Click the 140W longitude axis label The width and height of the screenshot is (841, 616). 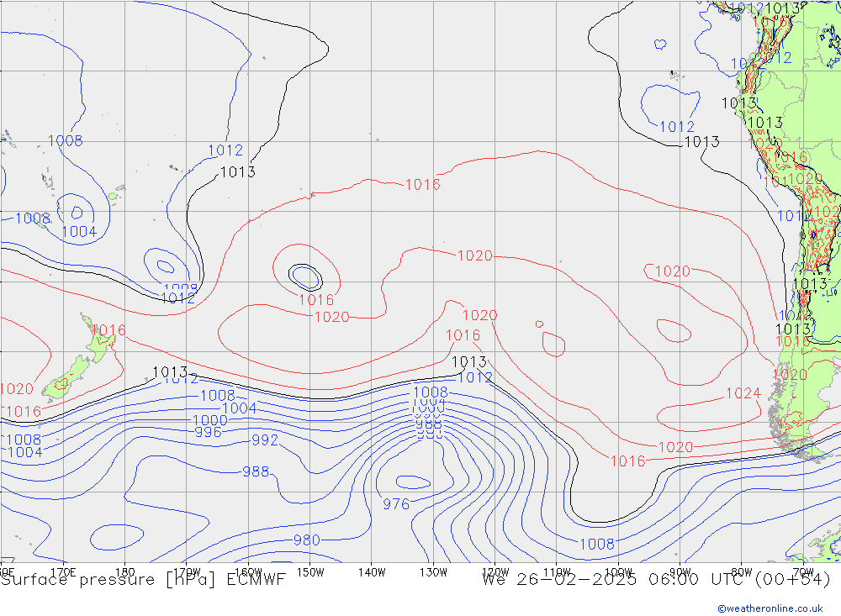click(x=372, y=572)
